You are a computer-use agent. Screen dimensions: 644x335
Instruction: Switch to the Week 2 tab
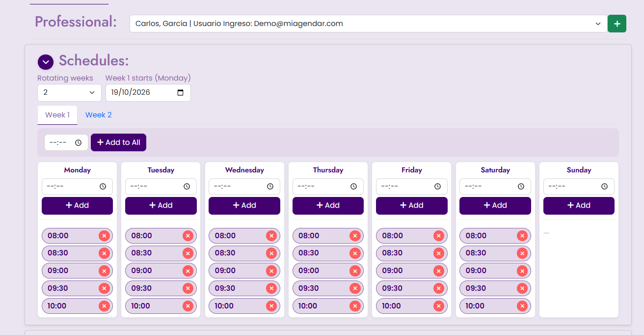tap(99, 115)
